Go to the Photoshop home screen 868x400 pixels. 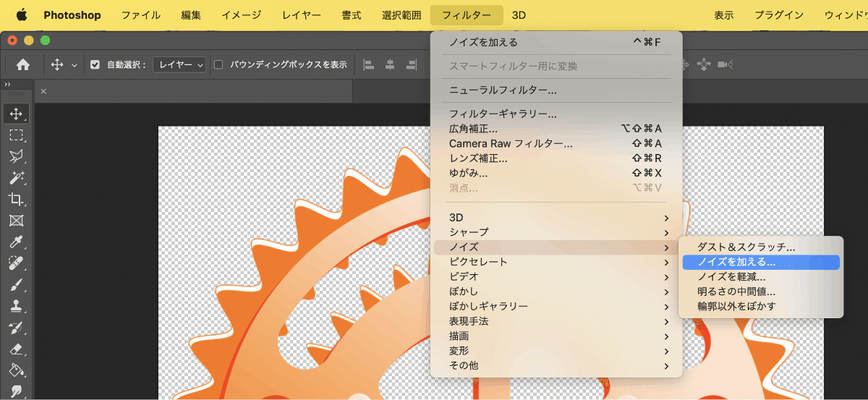coord(23,65)
